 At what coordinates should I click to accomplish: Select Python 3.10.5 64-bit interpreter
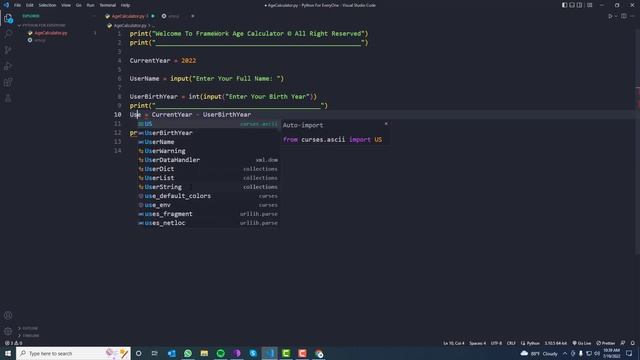tap(556, 343)
